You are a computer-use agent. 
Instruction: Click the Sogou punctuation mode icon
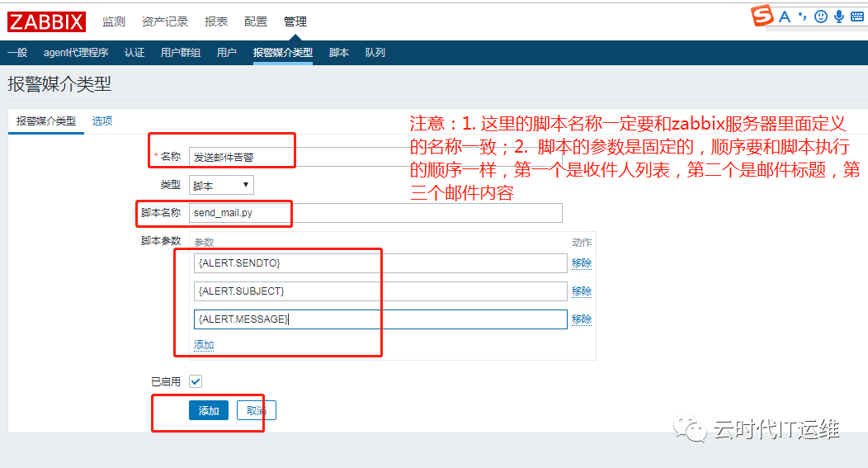(x=802, y=16)
